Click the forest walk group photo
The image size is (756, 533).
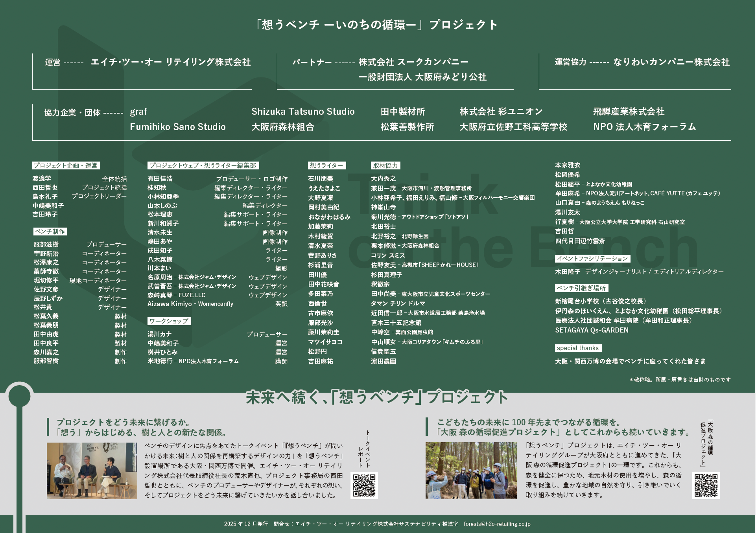471,471
